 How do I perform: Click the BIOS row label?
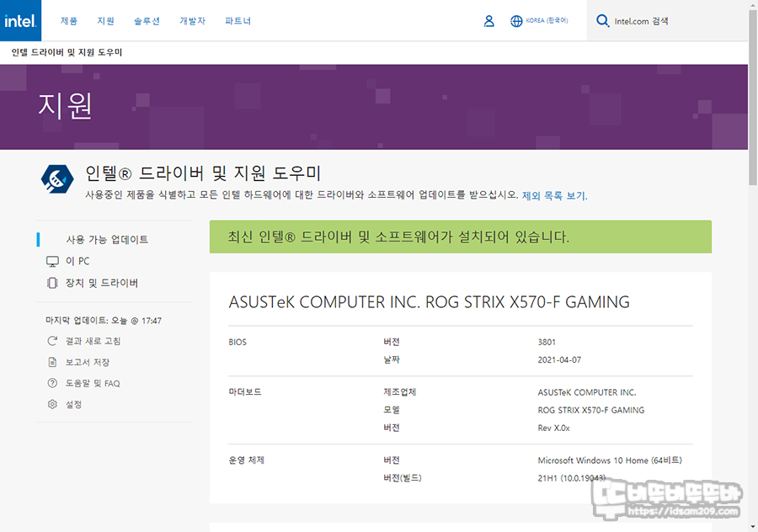(x=238, y=342)
